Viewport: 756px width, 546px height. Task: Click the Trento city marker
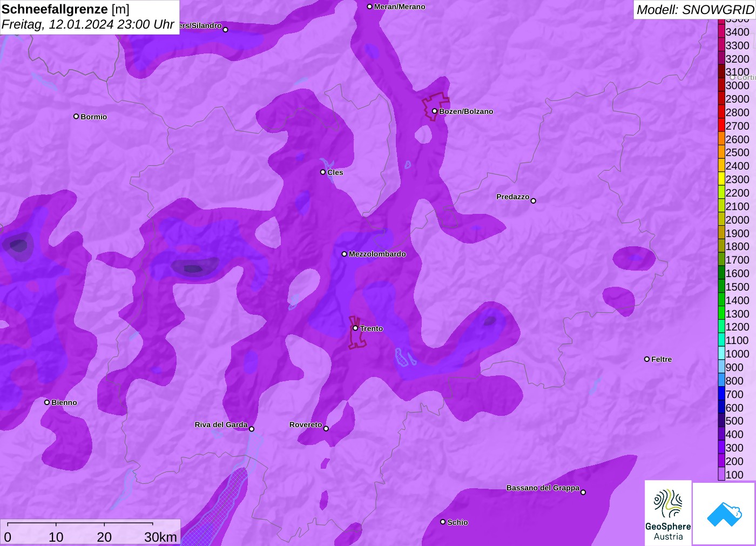tap(355, 328)
